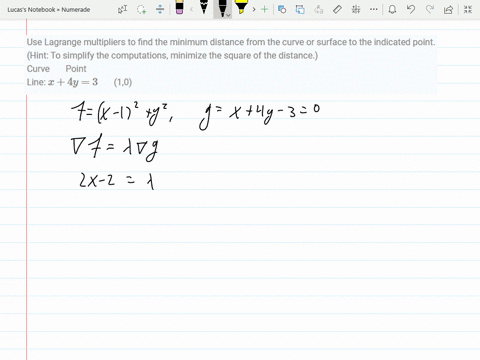The height and width of the screenshot is (360, 480).
Task: Open notifications bell
Action: 392,9
